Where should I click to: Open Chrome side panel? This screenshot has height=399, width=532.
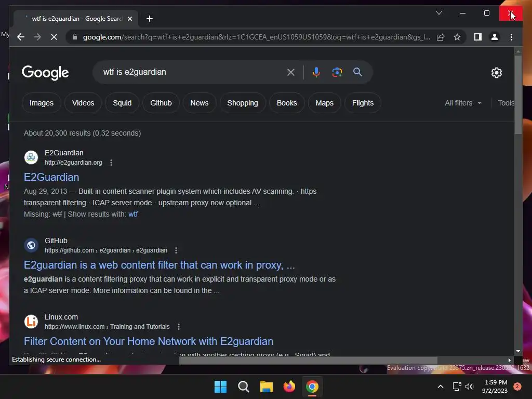coord(478,37)
